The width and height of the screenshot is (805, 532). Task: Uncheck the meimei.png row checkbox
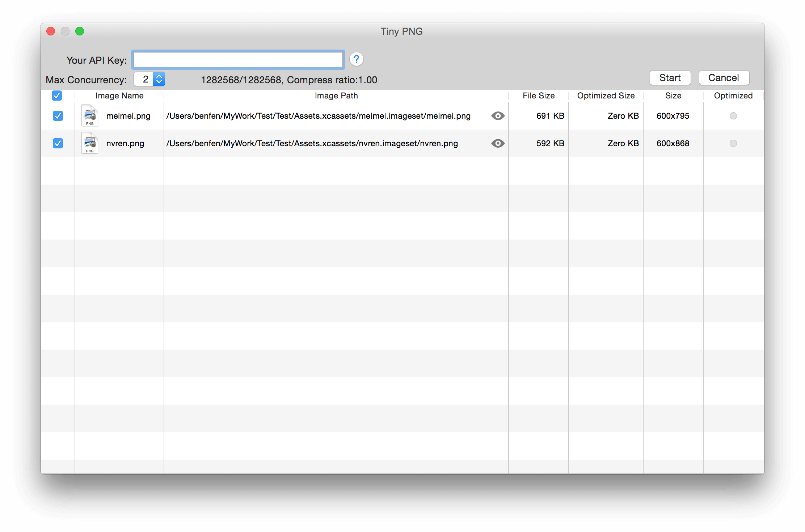point(58,116)
